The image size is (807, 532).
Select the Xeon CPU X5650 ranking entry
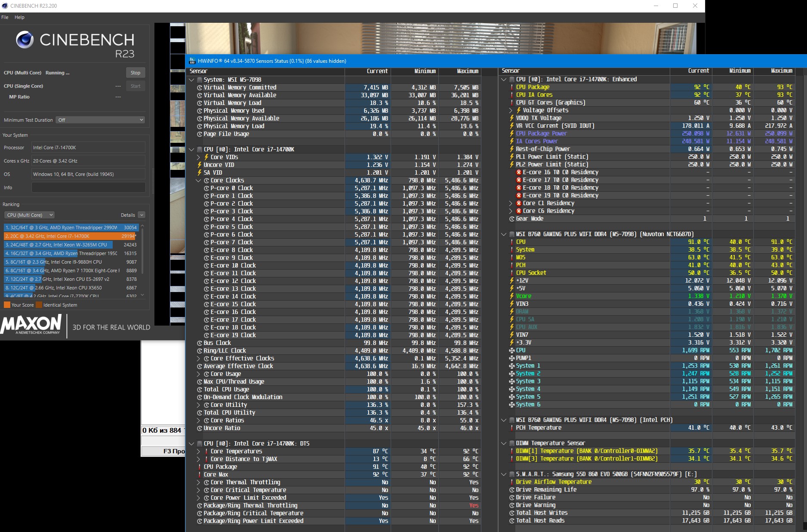click(x=71, y=288)
